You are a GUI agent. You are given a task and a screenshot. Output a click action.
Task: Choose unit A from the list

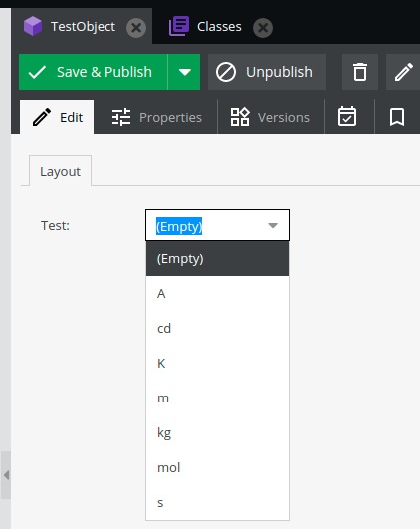217,294
